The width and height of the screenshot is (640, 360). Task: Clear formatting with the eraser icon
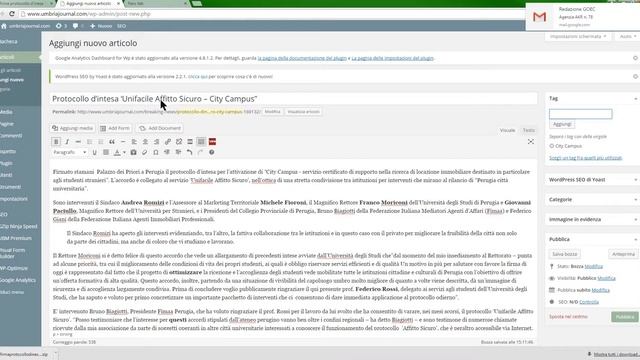click(144, 152)
